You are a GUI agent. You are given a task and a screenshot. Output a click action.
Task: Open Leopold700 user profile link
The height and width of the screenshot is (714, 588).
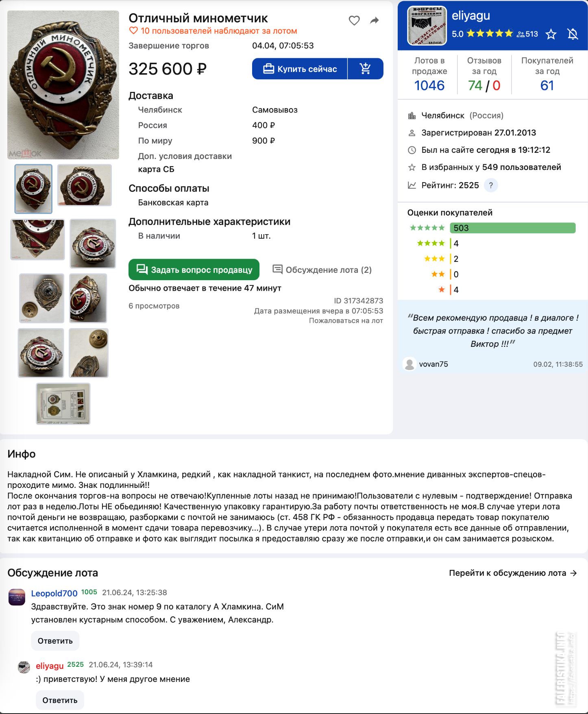point(54,593)
